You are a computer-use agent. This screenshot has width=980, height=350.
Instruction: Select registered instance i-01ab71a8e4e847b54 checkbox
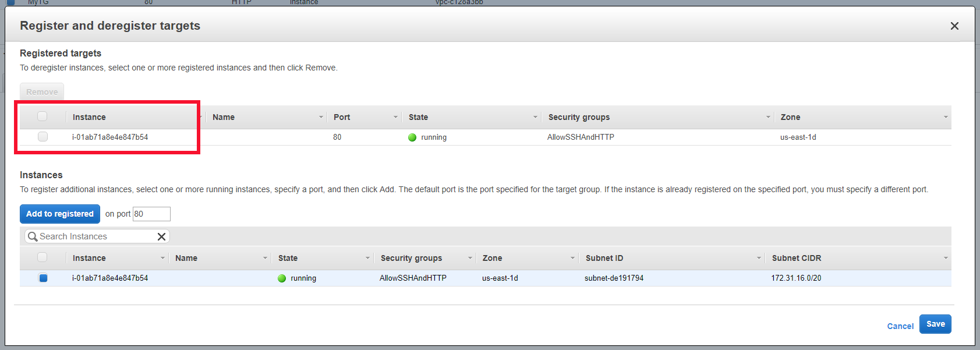[43, 137]
